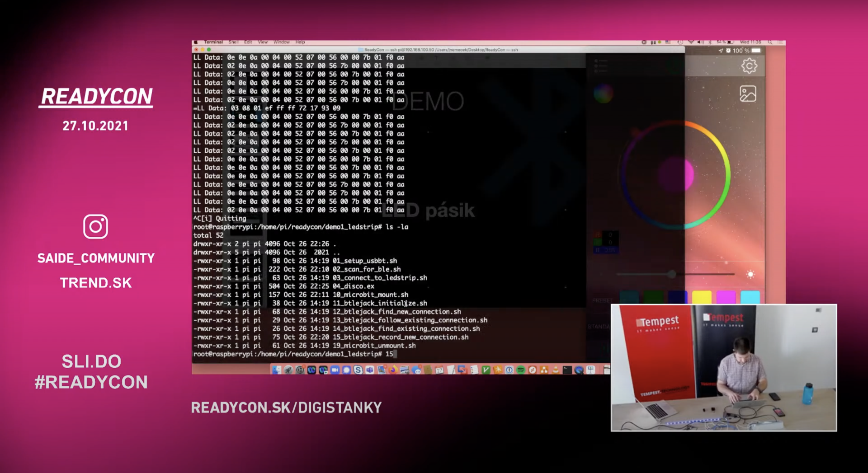This screenshot has height=473, width=868.
Task: Click the VLC cone dock icon
Action: point(556,370)
